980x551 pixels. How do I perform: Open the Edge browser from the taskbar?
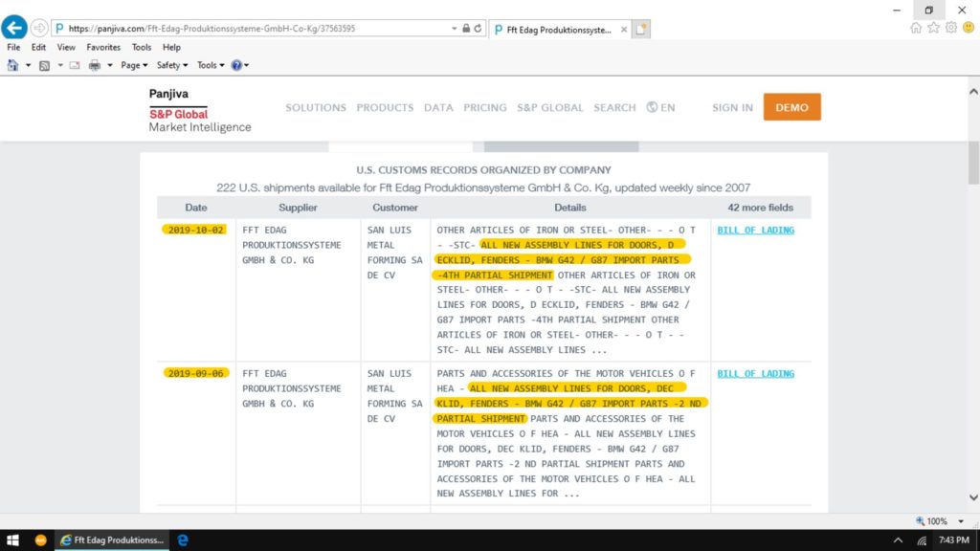[x=183, y=540]
